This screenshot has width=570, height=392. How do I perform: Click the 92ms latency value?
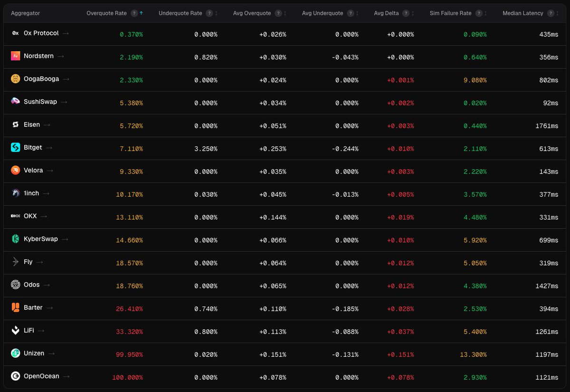point(551,103)
